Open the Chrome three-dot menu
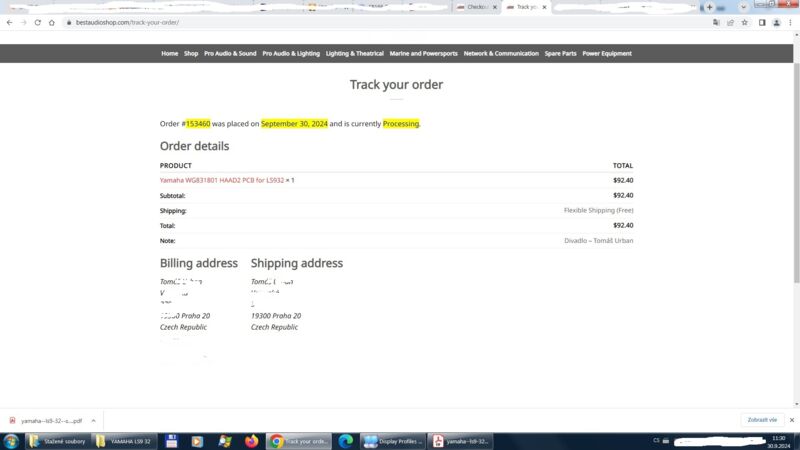Viewport: 800px width, 450px height. (790, 22)
